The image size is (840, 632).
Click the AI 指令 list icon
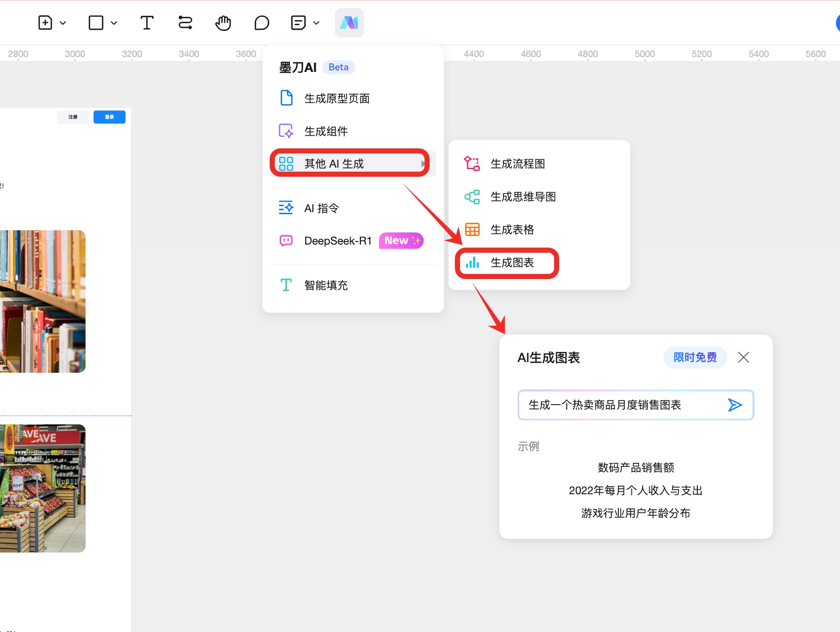point(286,208)
